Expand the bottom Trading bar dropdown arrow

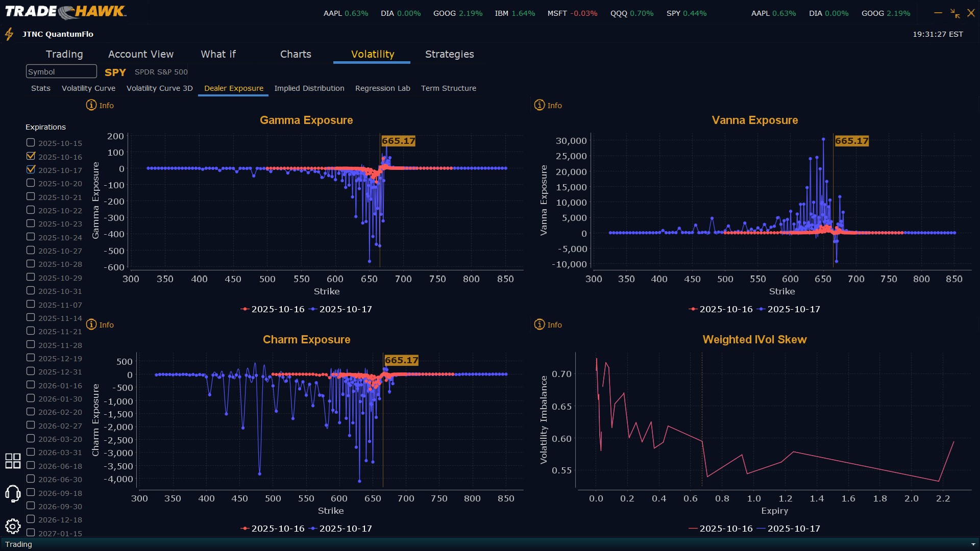click(973, 544)
